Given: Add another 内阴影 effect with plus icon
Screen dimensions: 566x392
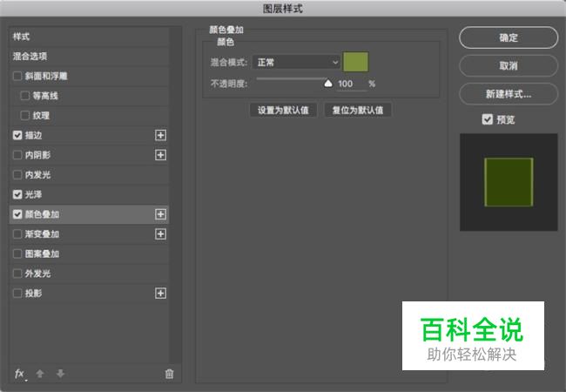Looking at the screenshot, I should (x=160, y=155).
